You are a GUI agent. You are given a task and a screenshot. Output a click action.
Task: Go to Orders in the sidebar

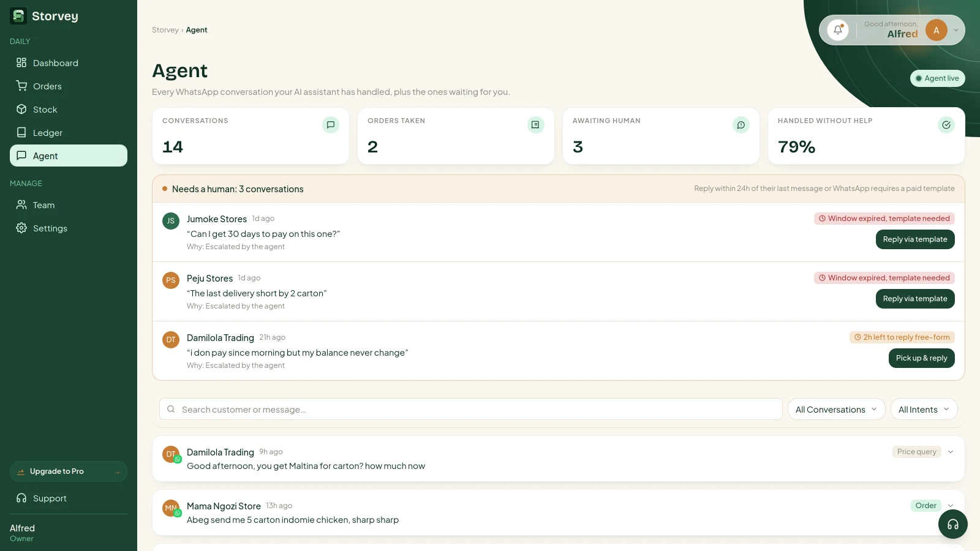pos(69,86)
